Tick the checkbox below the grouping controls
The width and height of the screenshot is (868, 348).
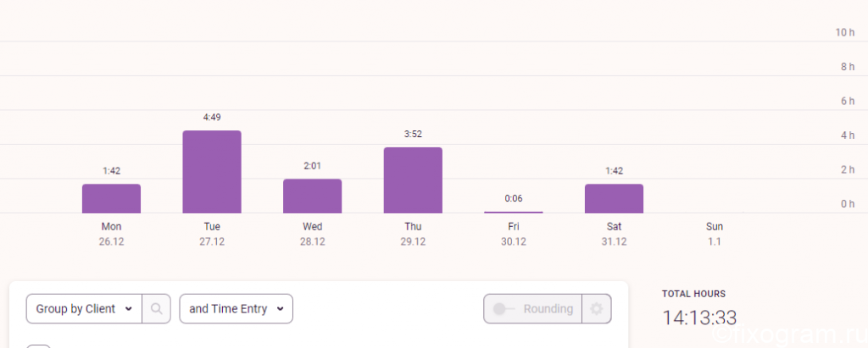coord(39,346)
